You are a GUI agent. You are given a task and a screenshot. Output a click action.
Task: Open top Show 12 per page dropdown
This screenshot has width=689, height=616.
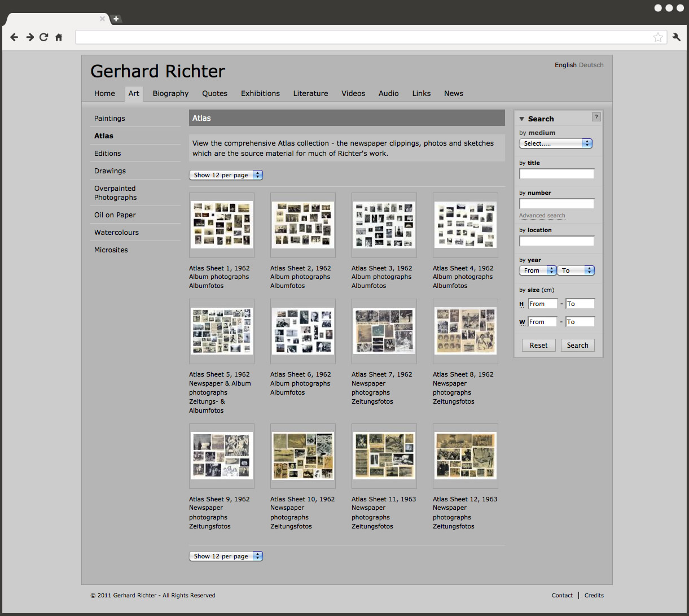coord(226,175)
